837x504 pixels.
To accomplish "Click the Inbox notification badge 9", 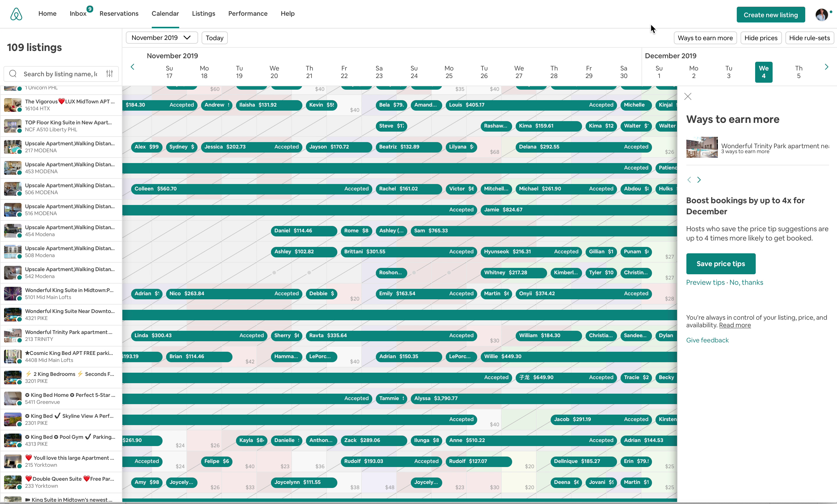I will 90,9.
